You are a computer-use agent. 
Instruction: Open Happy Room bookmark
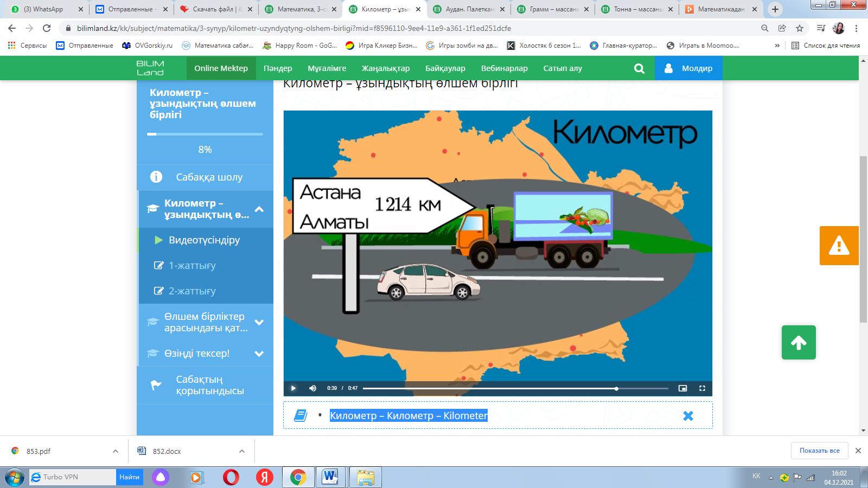(299, 46)
